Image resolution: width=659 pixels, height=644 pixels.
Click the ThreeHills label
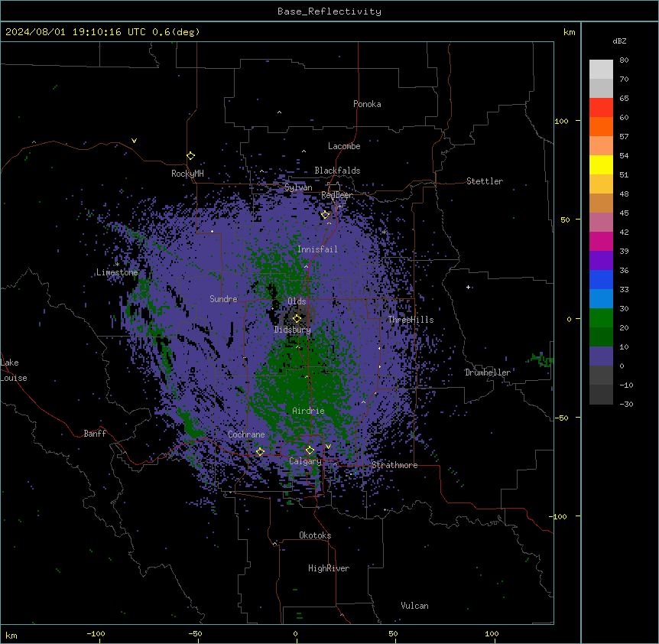pyautogui.click(x=411, y=320)
